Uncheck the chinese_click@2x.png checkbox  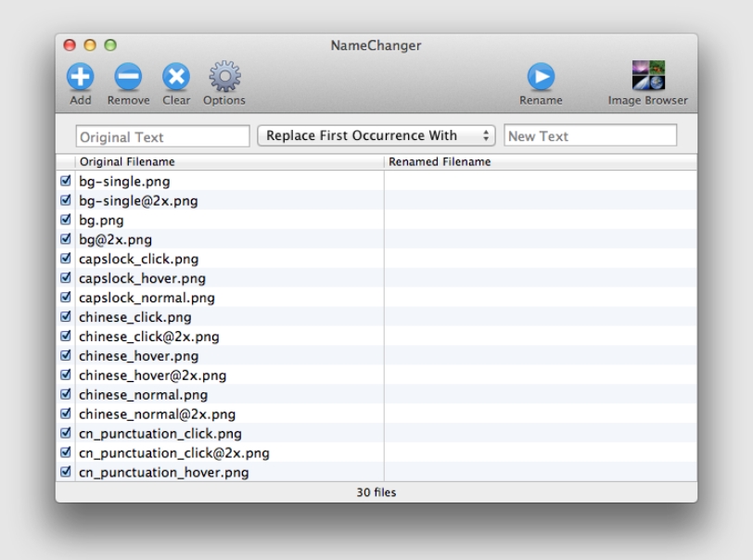pos(66,337)
